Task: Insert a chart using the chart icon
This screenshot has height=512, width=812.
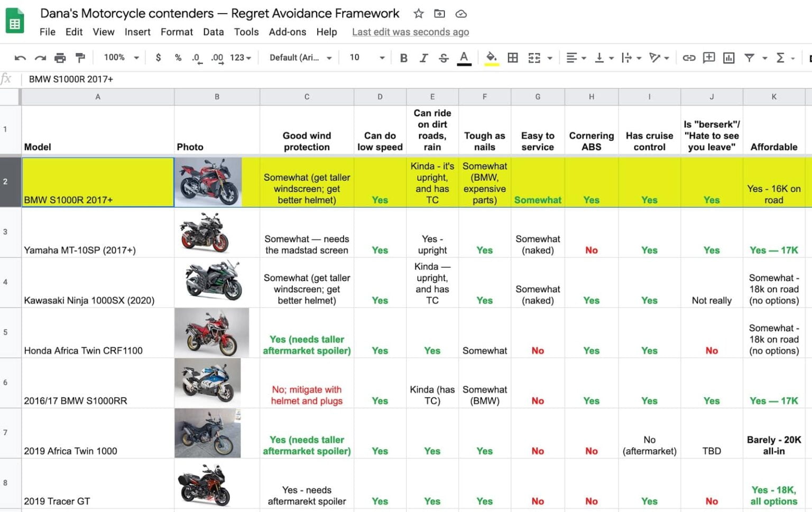Action: [x=729, y=58]
